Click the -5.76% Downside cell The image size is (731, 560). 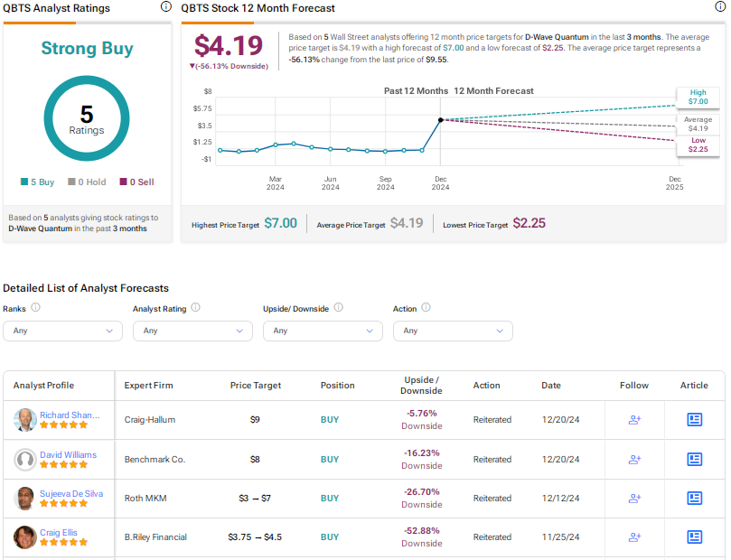(x=421, y=420)
